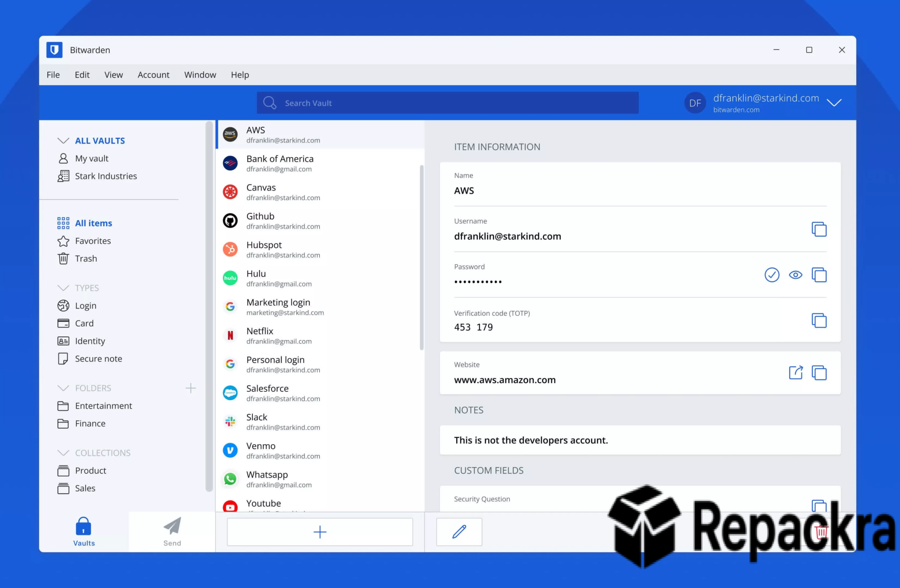Launch the AWS website link

(x=795, y=373)
